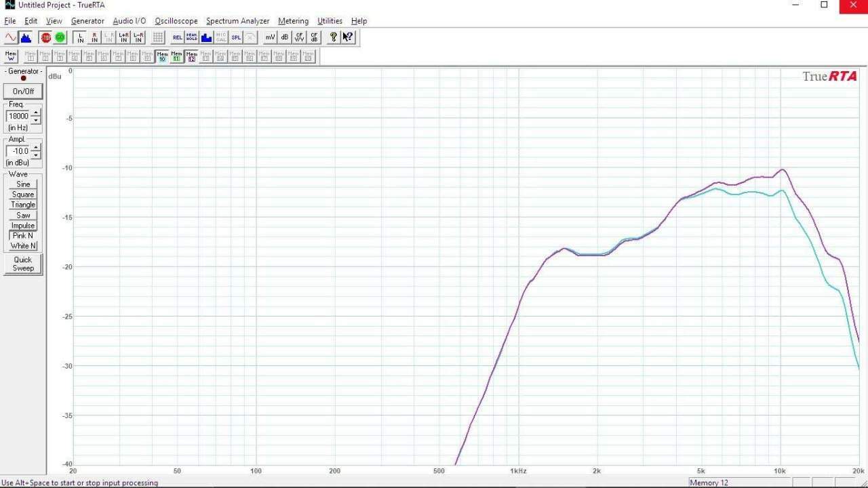This screenshot has width=868, height=488.
Task: Decrease generator frequency with down arrow
Action: pyautogui.click(x=36, y=120)
